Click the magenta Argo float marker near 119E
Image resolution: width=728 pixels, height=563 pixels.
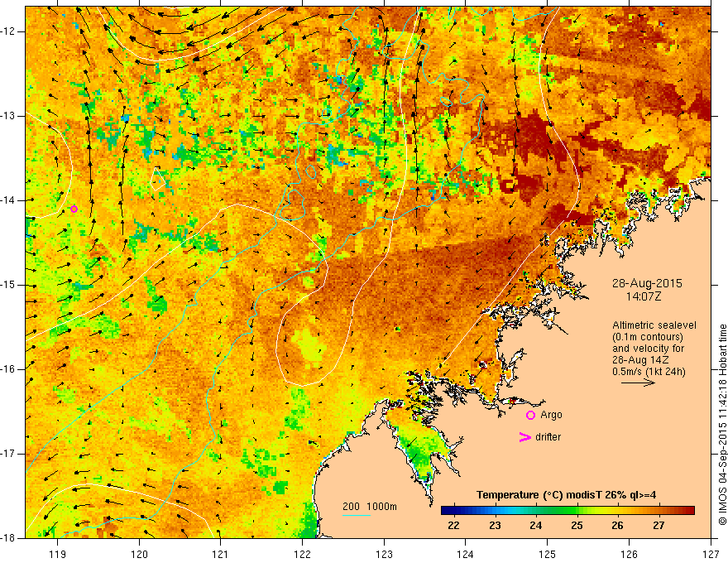tap(74, 209)
